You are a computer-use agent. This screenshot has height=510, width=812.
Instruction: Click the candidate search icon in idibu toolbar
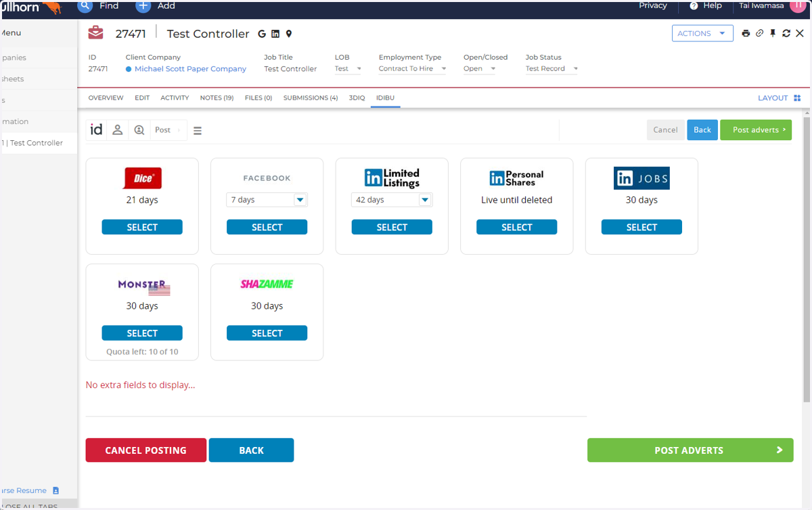[139, 130]
